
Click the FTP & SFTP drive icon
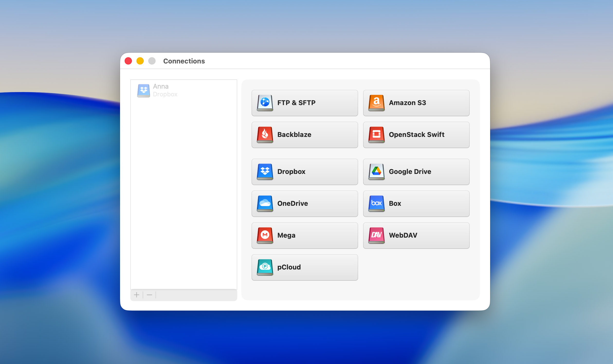click(x=265, y=103)
